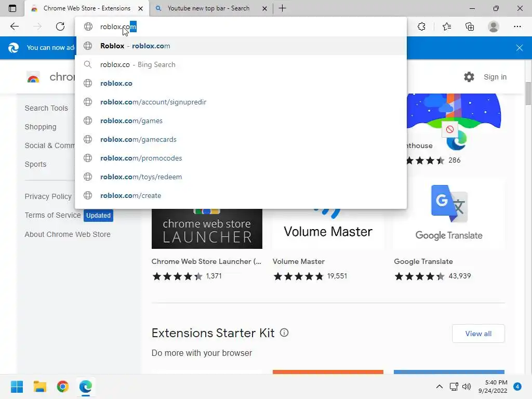The width and height of the screenshot is (532, 399).
Task: Open a new tab with plus button
Action: click(282, 8)
